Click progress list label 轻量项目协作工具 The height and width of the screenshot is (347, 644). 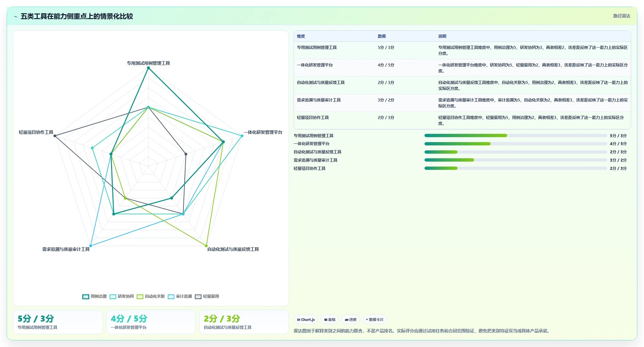click(x=309, y=169)
